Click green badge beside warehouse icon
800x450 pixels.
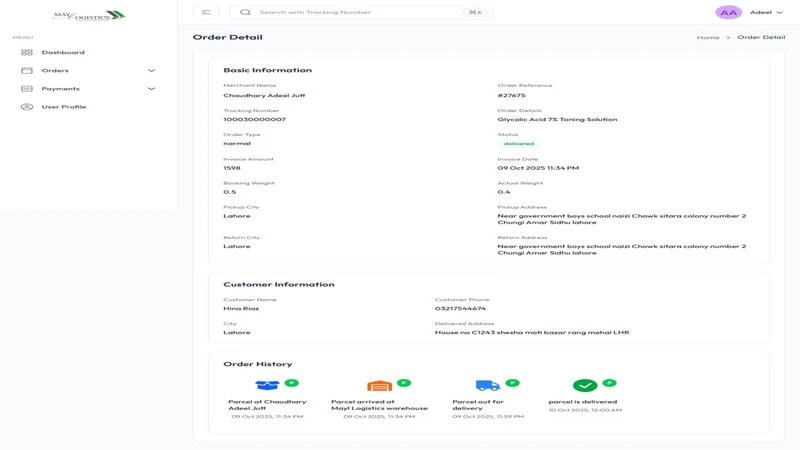tap(404, 383)
